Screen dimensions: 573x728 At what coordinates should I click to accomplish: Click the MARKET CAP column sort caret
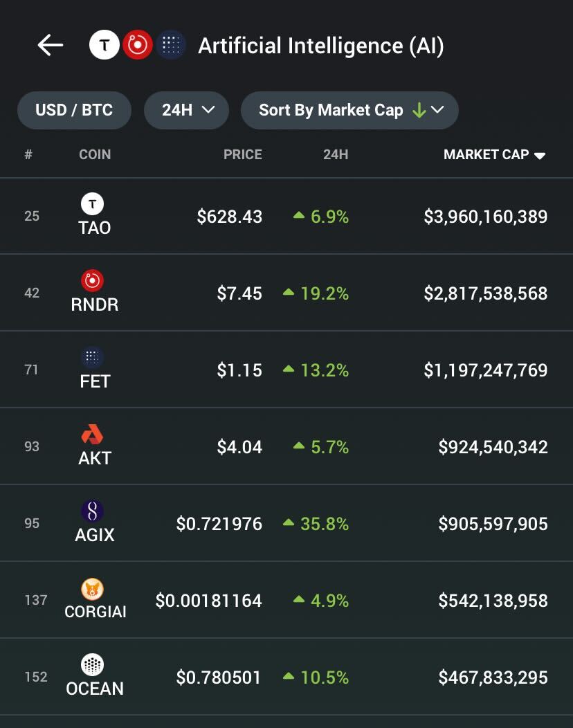(540, 156)
